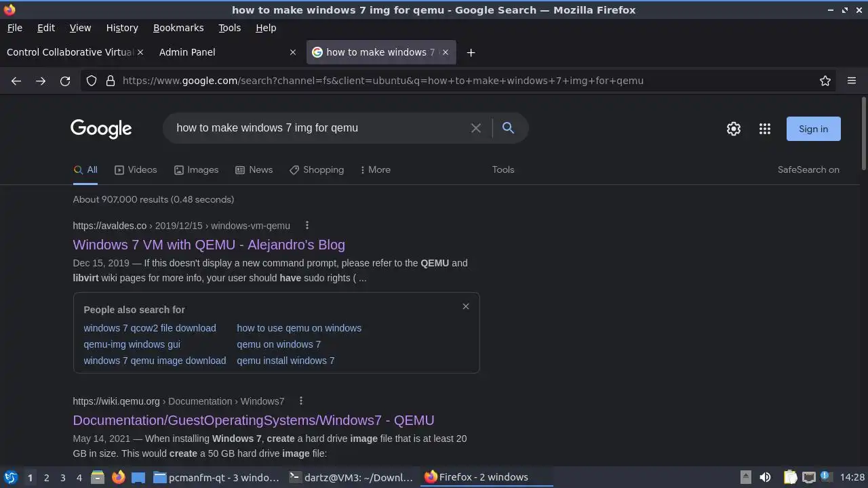The height and width of the screenshot is (488, 868).
Task: Open the File menu
Action: [14, 28]
